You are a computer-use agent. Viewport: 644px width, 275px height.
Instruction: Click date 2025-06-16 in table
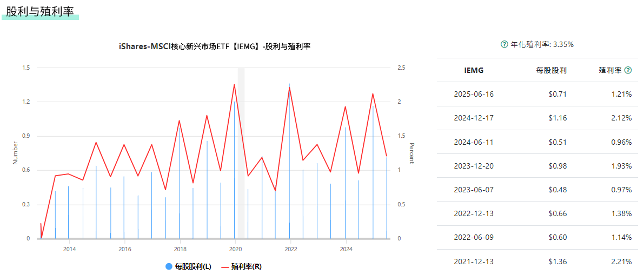pos(474,94)
